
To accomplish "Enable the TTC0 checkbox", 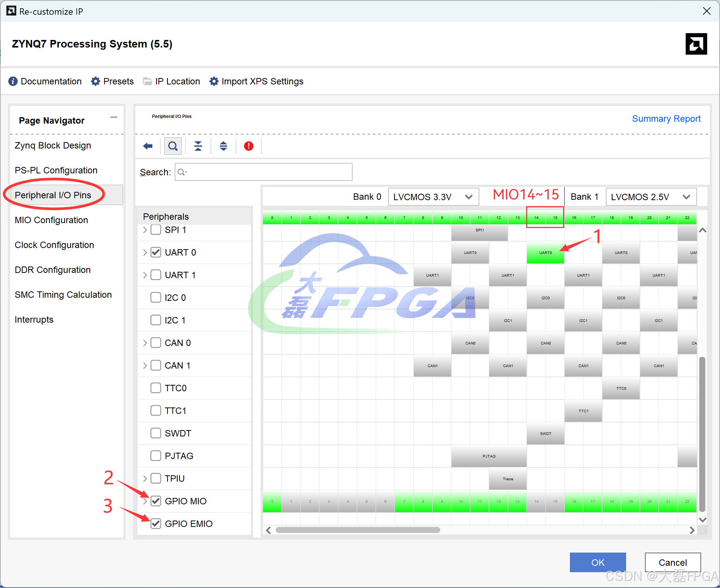I will 156,388.
